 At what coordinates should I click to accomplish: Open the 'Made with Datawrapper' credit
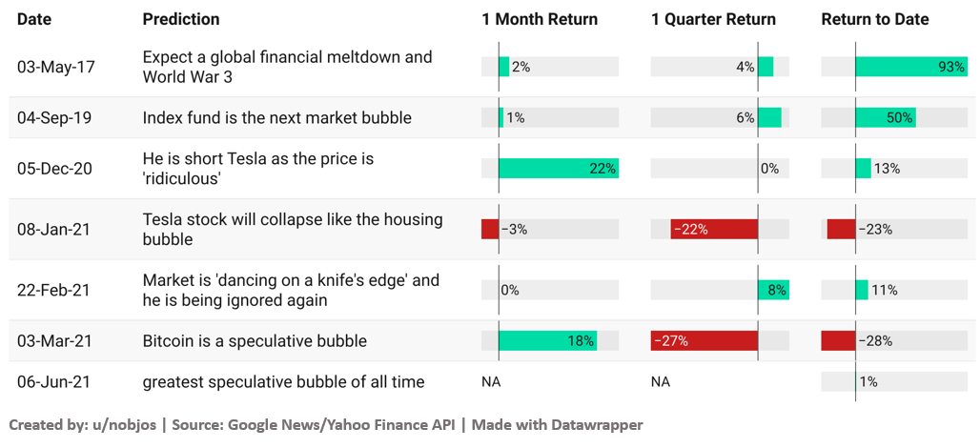pos(557,425)
